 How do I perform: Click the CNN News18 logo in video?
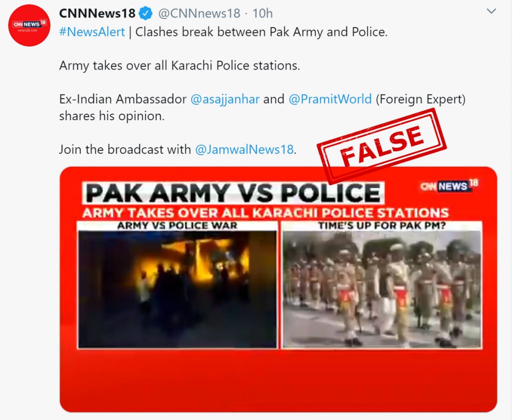(x=449, y=186)
